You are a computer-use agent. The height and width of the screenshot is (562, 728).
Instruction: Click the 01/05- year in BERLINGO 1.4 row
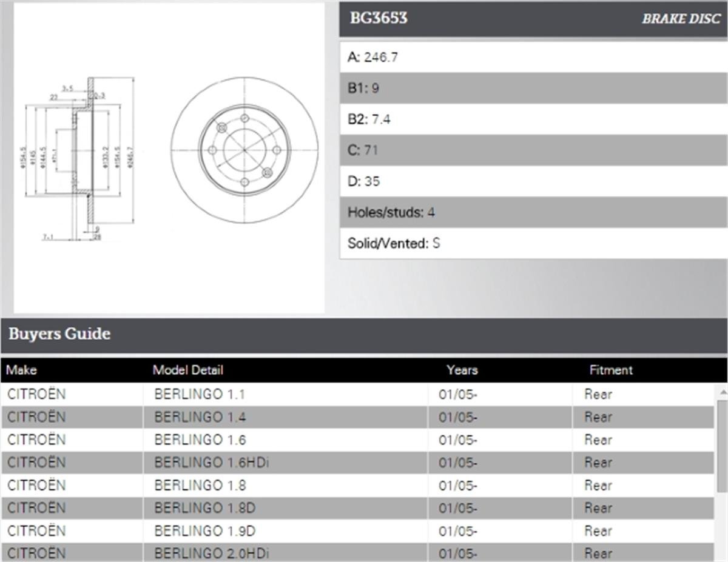(458, 417)
